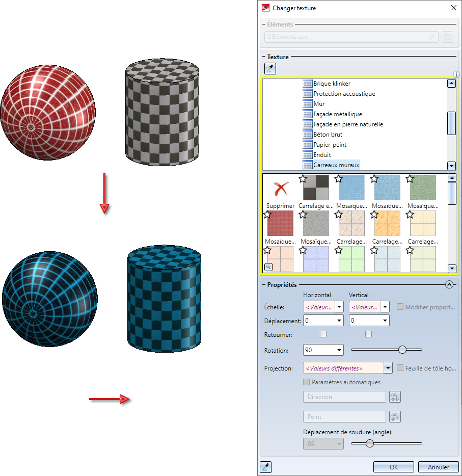This screenshot has height=476, width=462.
Task: Select Papier-peint category
Action: click(330, 145)
